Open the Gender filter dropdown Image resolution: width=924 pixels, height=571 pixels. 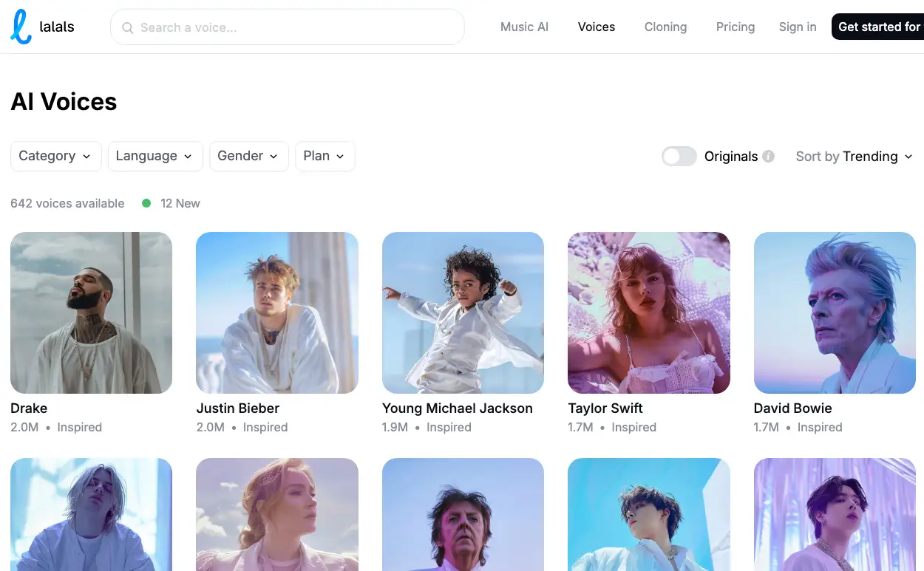point(248,156)
